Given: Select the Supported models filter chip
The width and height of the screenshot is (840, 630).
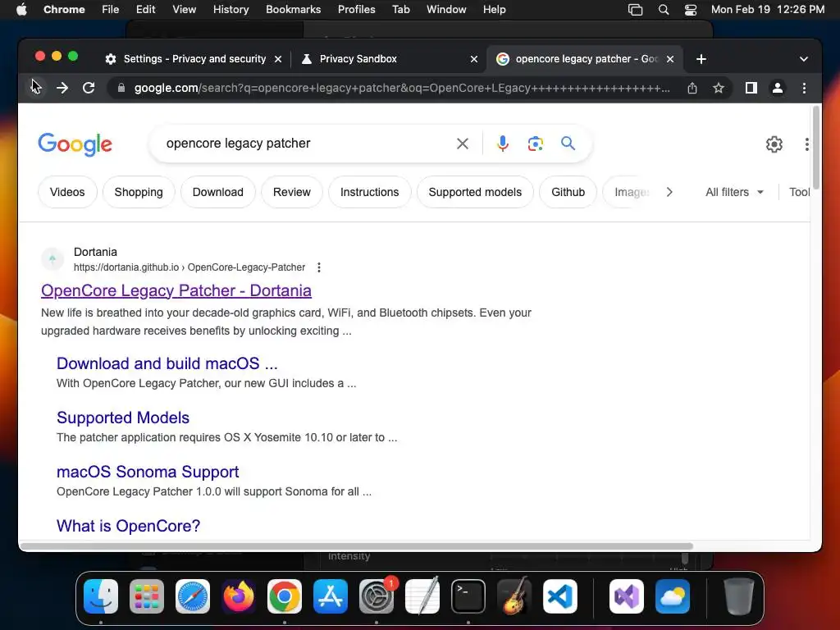Looking at the screenshot, I should click(475, 192).
